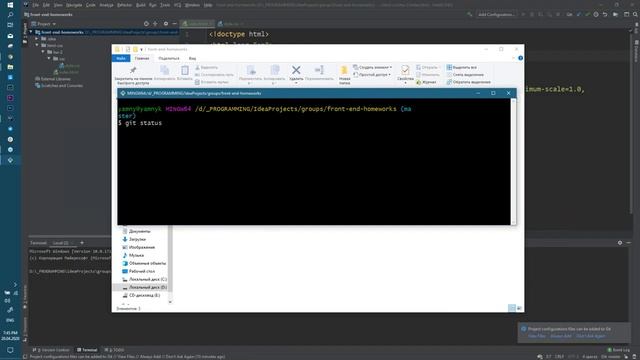Screen dimensions: 640x360
Task: Select Изображения in Explorer navigation pane
Action: [138, 247]
